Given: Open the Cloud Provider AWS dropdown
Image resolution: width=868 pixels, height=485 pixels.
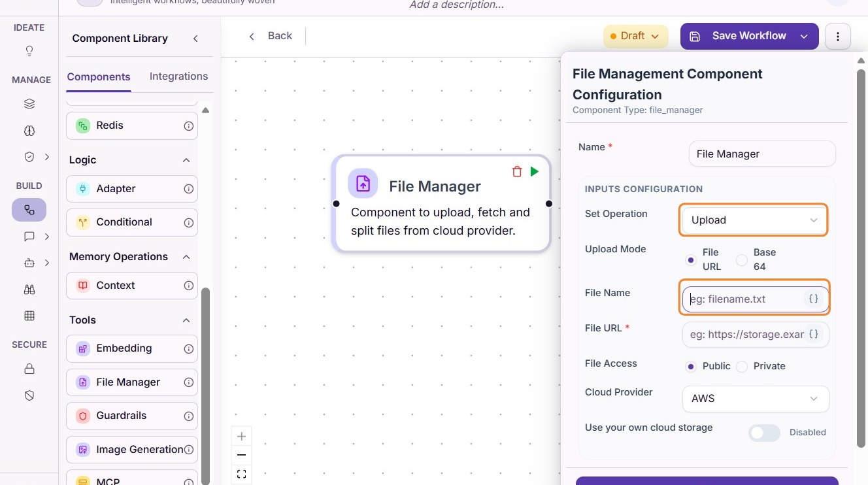Looking at the screenshot, I should 755,399.
